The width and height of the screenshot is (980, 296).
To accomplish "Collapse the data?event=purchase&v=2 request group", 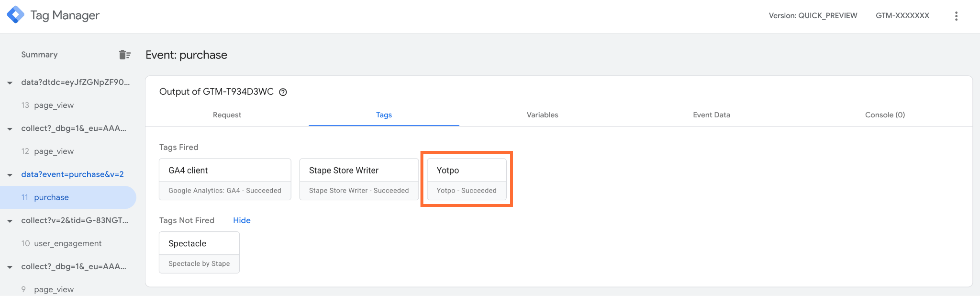I will click(10, 175).
